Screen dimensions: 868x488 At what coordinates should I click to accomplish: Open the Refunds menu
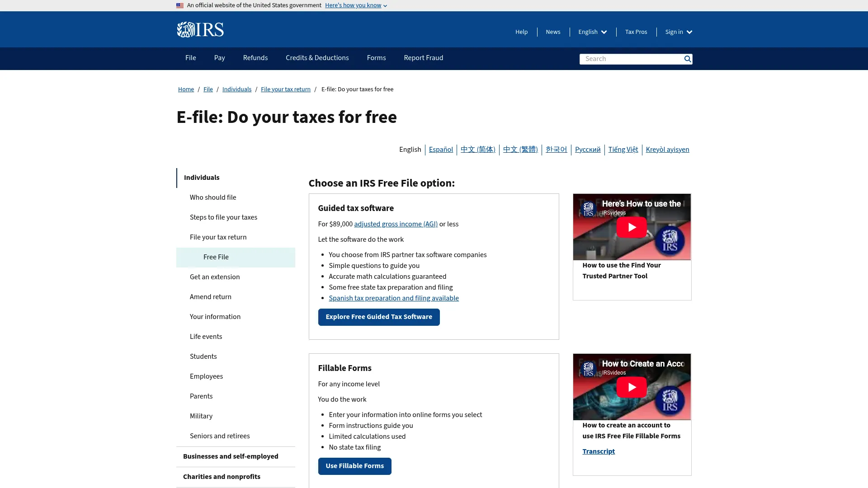point(255,58)
